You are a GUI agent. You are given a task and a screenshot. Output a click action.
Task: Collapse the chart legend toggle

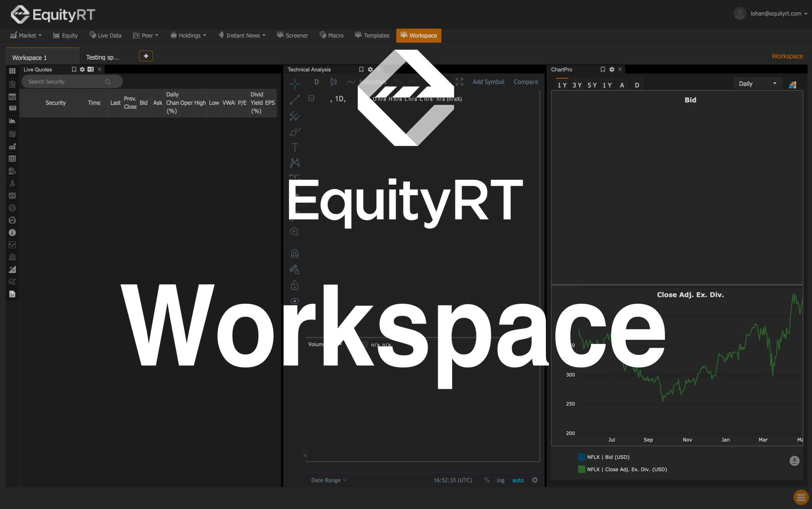click(x=311, y=98)
